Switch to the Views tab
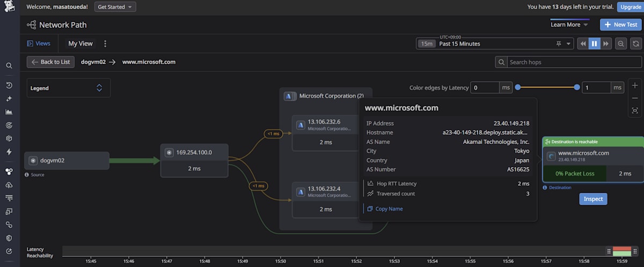The width and height of the screenshot is (644, 267). (x=39, y=44)
